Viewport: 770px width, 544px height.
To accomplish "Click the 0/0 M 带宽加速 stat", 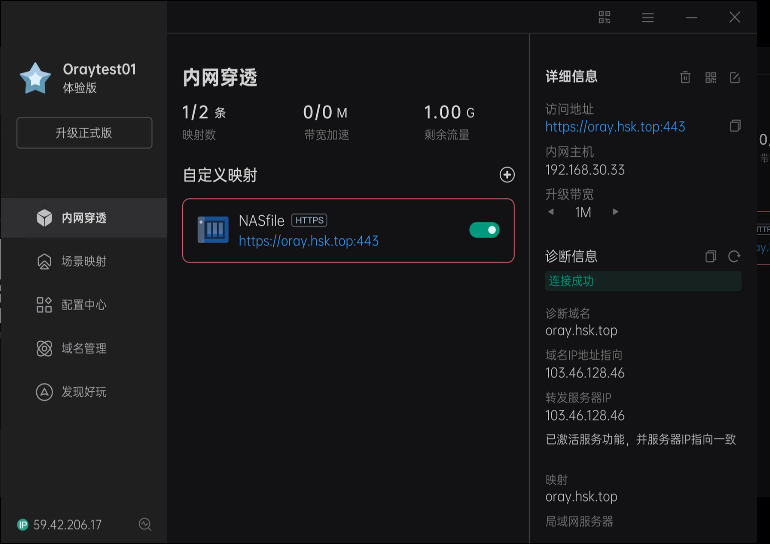I will point(325,112).
